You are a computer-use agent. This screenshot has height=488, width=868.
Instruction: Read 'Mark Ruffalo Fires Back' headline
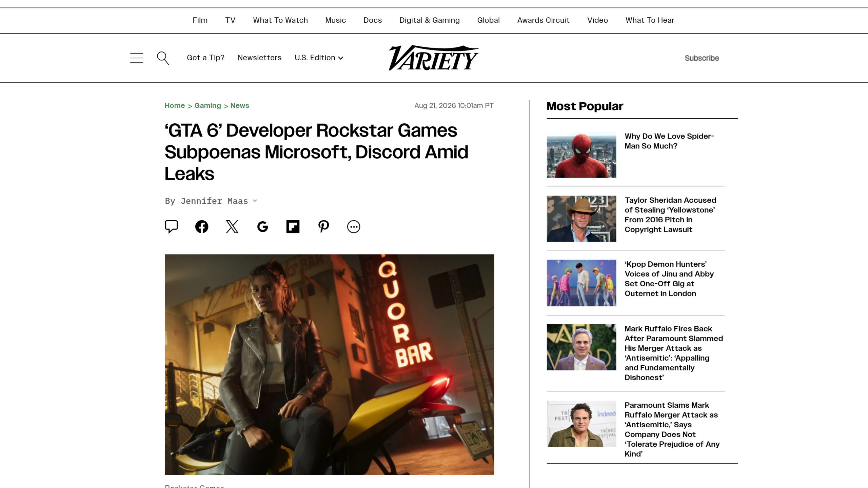[674, 353]
